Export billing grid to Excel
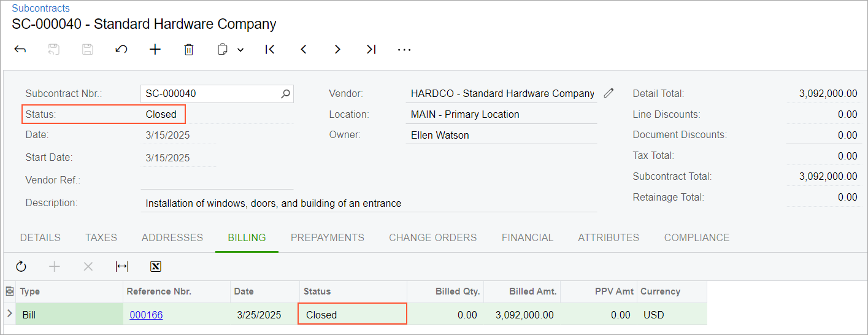 tap(156, 266)
